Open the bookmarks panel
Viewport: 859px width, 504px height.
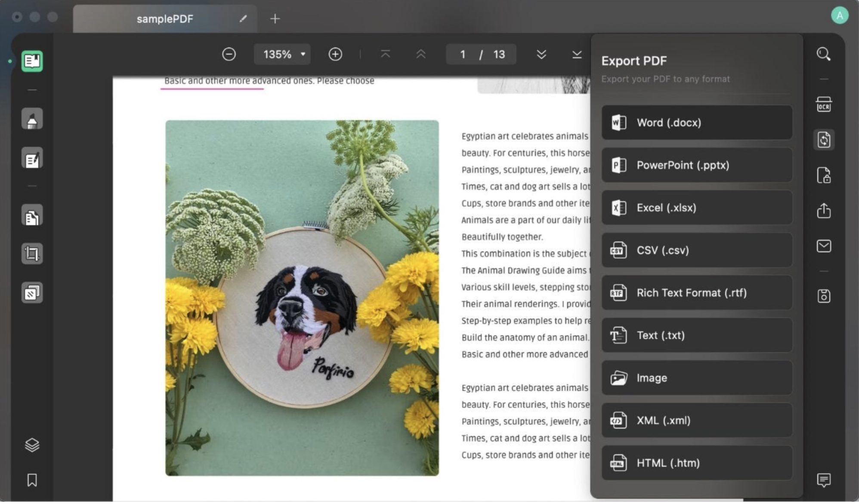pos(32,481)
